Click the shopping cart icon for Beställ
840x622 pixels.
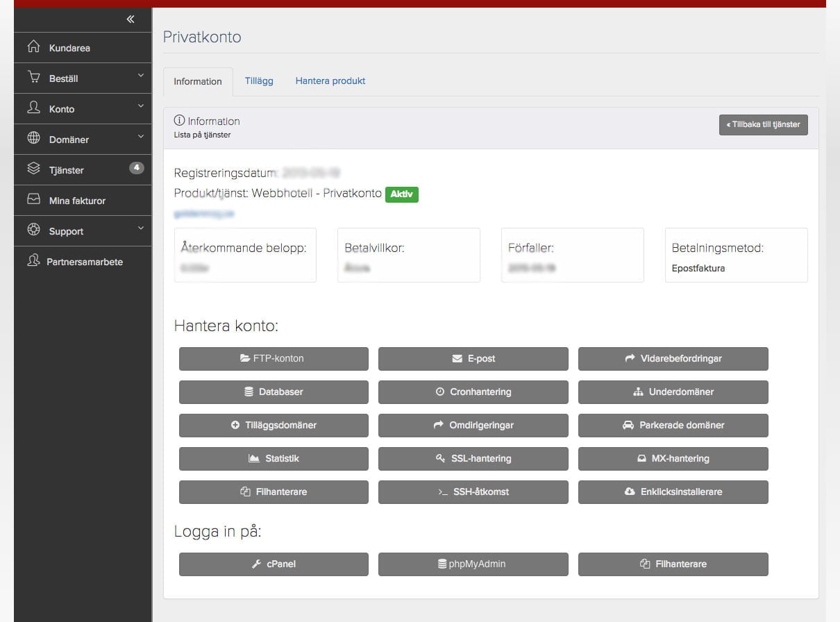[33, 78]
